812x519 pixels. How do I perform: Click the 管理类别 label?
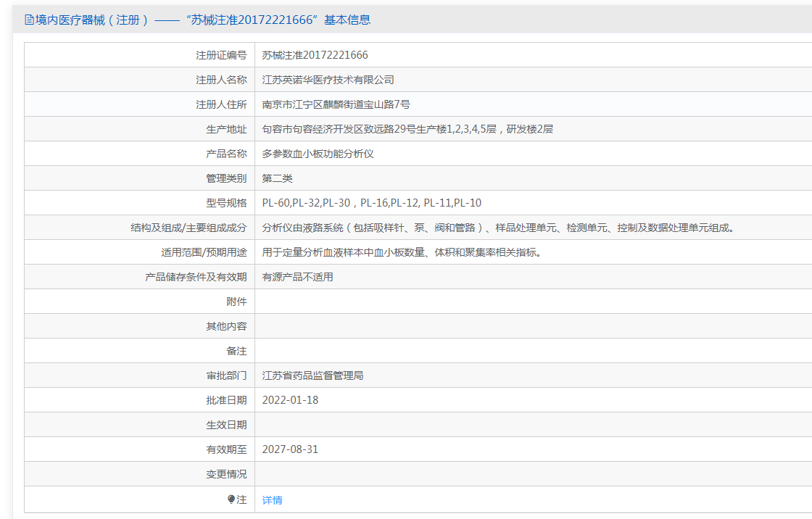tap(226, 178)
